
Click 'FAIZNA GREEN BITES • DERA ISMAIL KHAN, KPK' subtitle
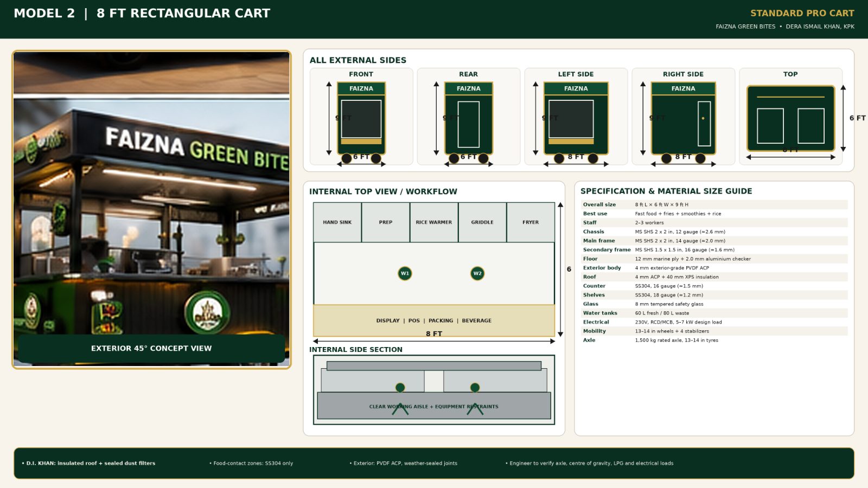(785, 27)
